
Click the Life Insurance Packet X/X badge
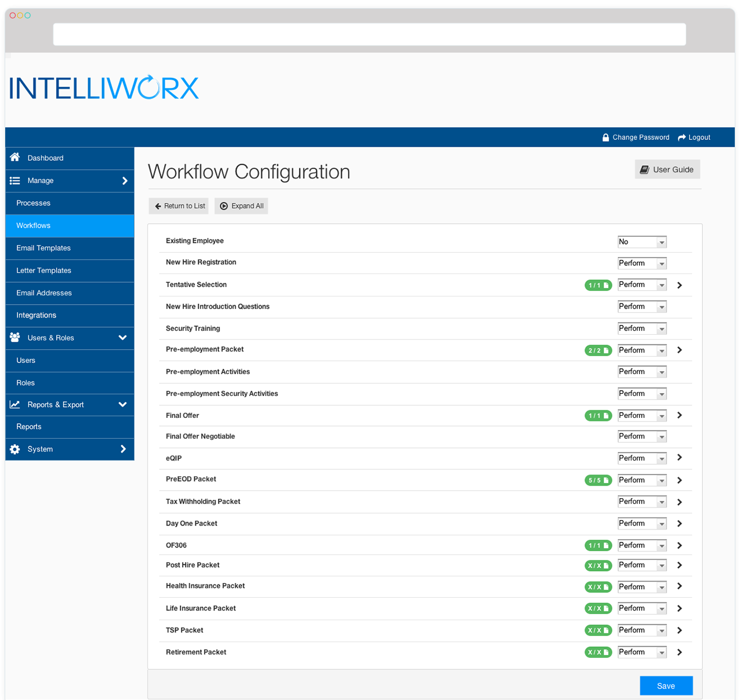pos(598,608)
